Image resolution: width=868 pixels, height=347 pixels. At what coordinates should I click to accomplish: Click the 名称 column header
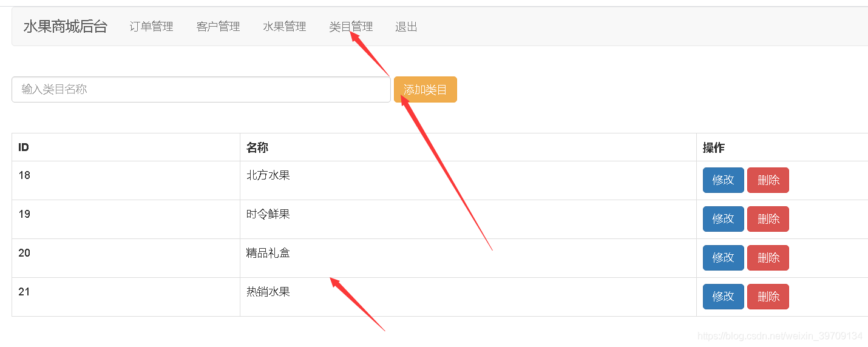point(257,147)
